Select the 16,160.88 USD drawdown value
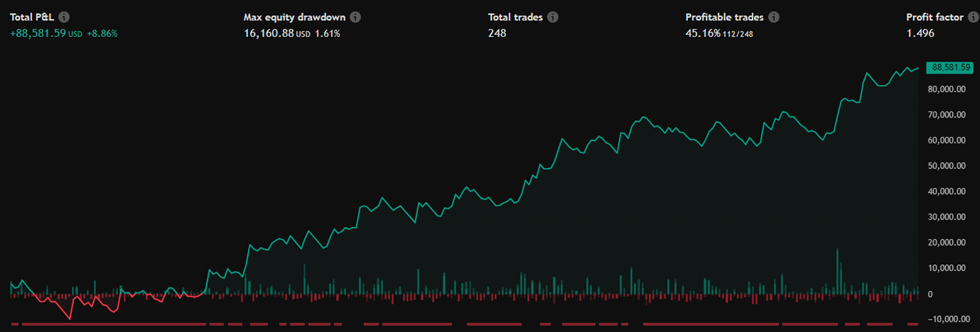 coord(269,34)
